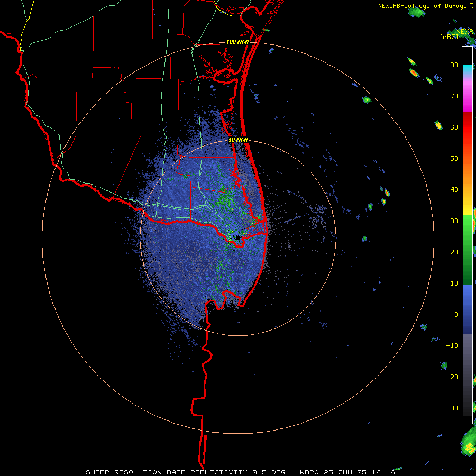Click the "-20" value on dBZ scale
The width and height of the screenshot is (476, 476).
(x=452, y=377)
